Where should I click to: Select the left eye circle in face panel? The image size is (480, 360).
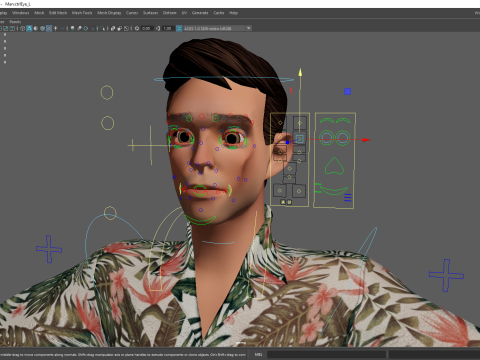327,137
